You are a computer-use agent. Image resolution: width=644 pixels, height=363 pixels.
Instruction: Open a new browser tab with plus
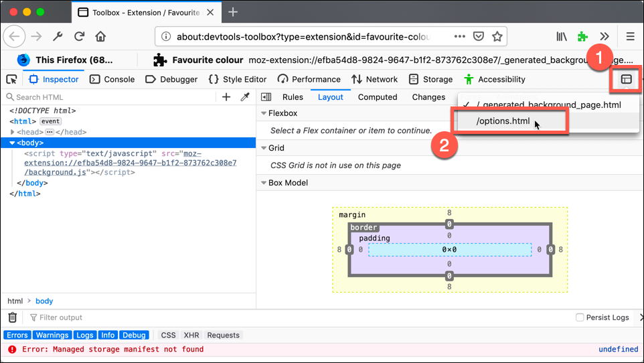tap(233, 12)
